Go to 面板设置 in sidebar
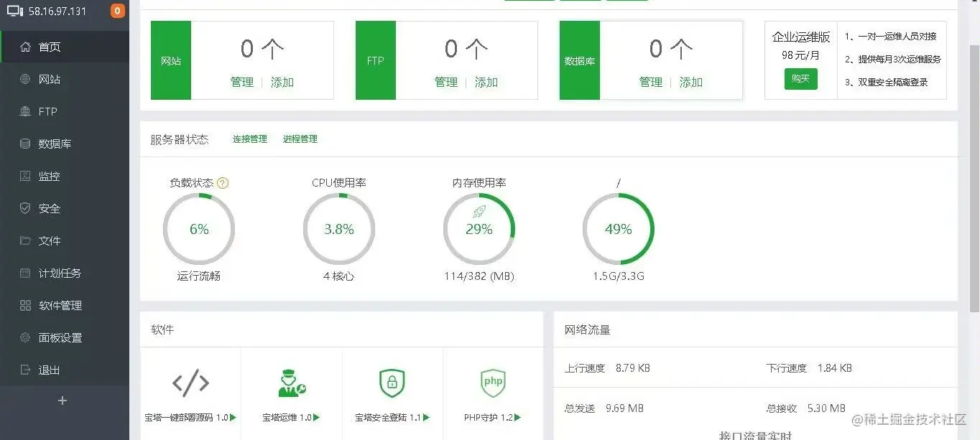The width and height of the screenshot is (980, 440). [65, 337]
